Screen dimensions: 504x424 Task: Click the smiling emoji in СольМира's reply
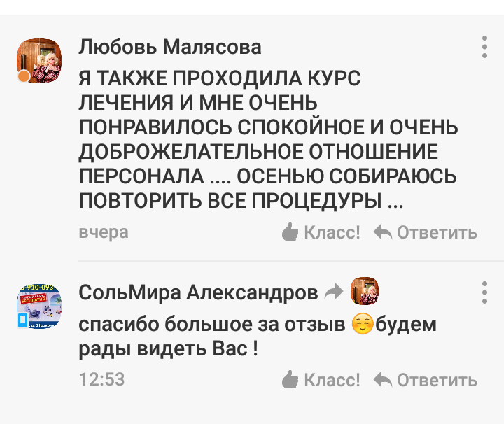click(362, 326)
